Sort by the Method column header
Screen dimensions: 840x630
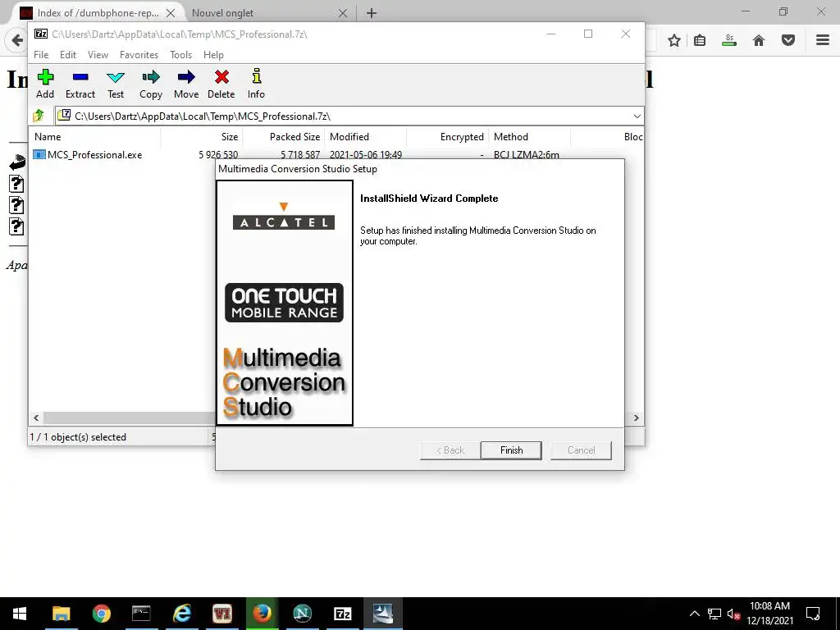(529, 137)
